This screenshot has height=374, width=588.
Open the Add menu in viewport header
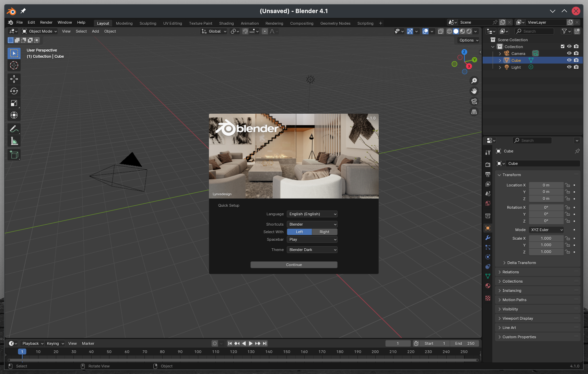(x=95, y=31)
